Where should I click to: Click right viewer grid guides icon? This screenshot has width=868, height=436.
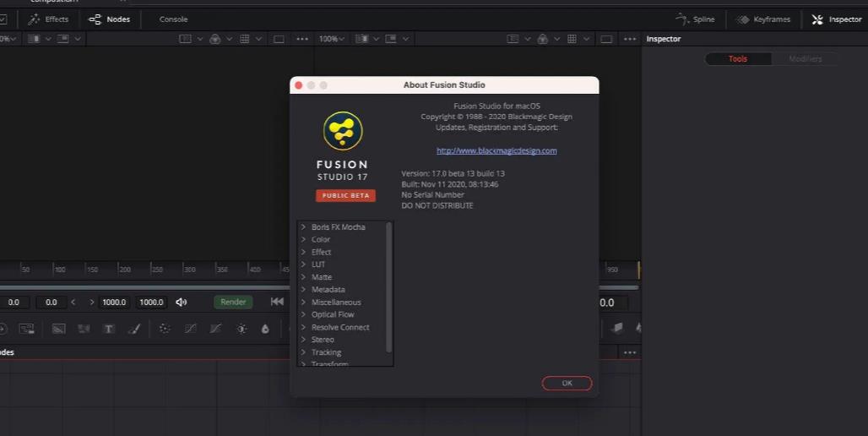tap(572, 39)
